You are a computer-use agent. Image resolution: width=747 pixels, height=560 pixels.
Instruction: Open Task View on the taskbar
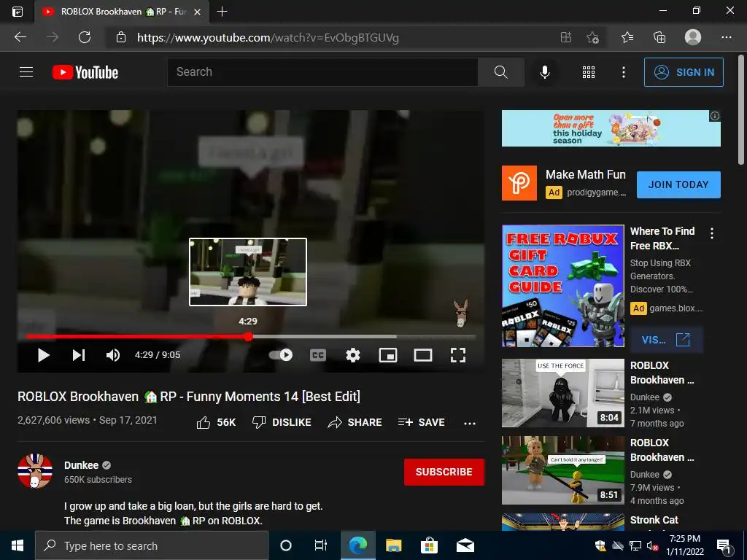click(321, 545)
